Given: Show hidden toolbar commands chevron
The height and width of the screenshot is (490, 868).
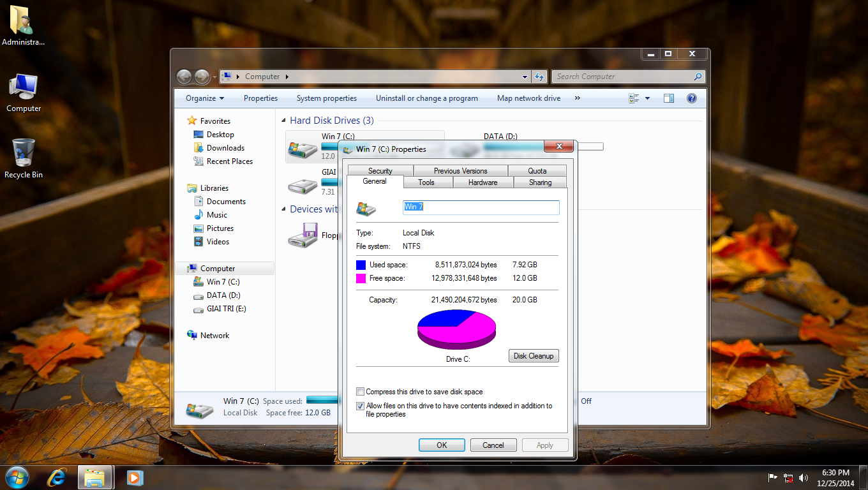Looking at the screenshot, I should pos(577,98).
